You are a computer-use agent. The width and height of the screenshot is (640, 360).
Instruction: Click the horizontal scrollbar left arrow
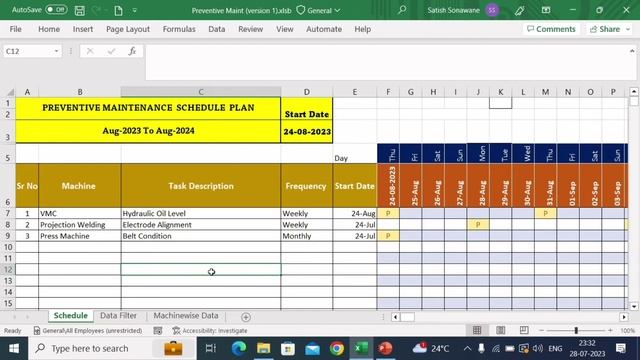tap(395, 317)
